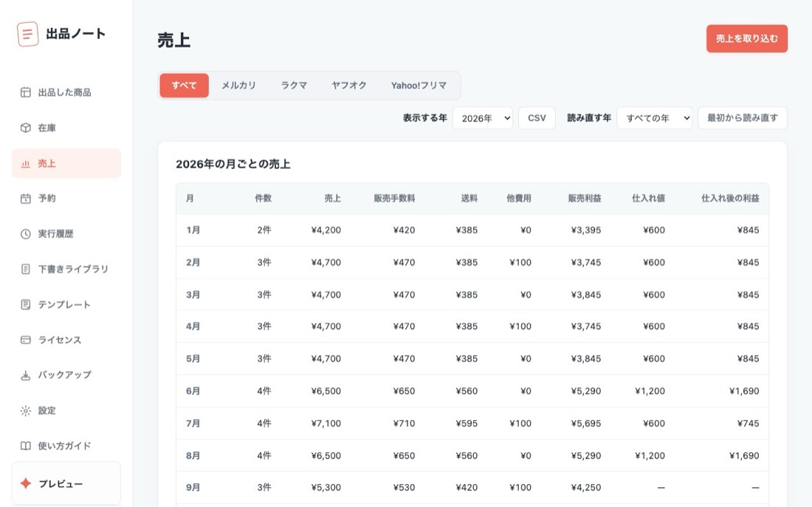The width and height of the screenshot is (812, 507).
Task: Switch to the Yahoo!フリマ tab
Action: point(419,86)
